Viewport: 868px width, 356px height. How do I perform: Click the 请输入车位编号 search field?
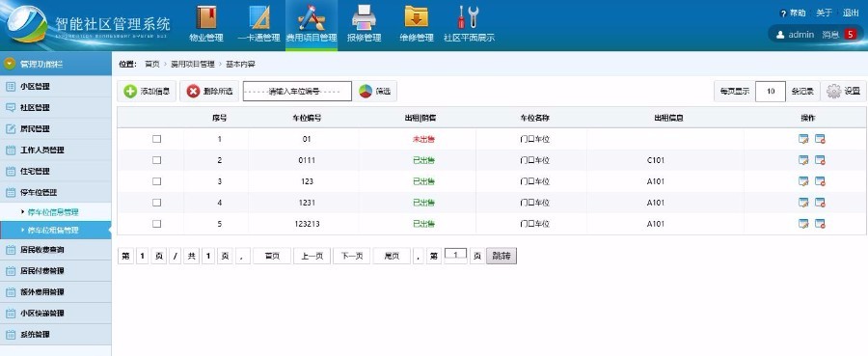(x=297, y=92)
